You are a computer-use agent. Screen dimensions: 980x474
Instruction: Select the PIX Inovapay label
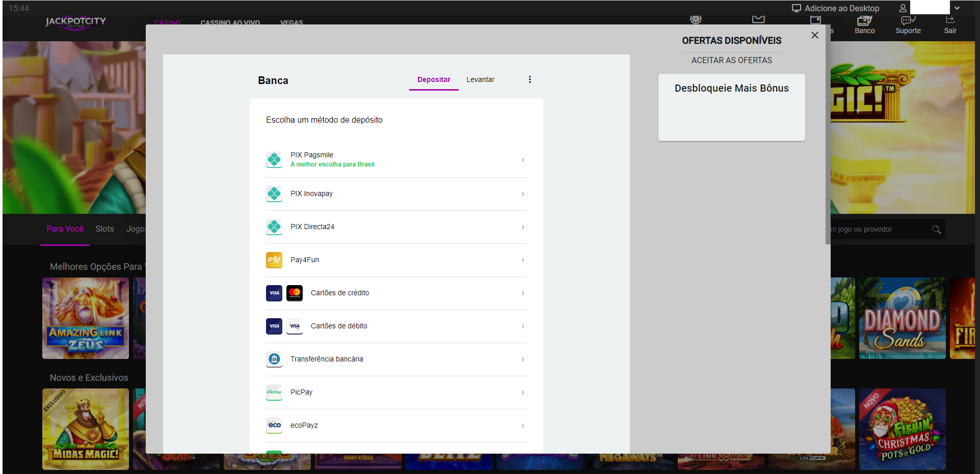click(311, 194)
